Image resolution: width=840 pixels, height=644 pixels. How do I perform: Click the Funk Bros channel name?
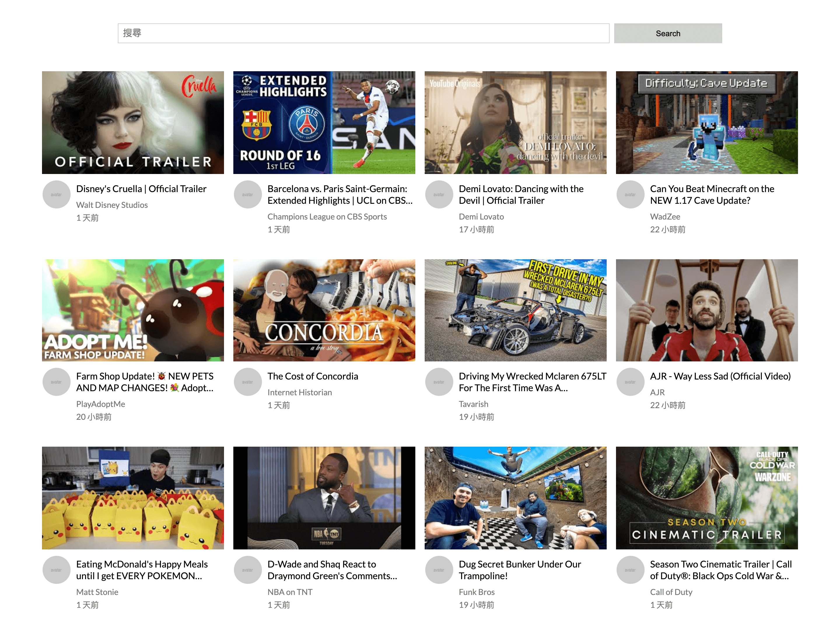click(x=477, y=592)
